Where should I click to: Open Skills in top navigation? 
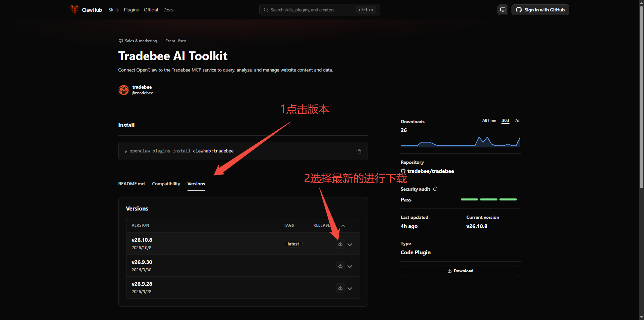(x=113, y=10)
